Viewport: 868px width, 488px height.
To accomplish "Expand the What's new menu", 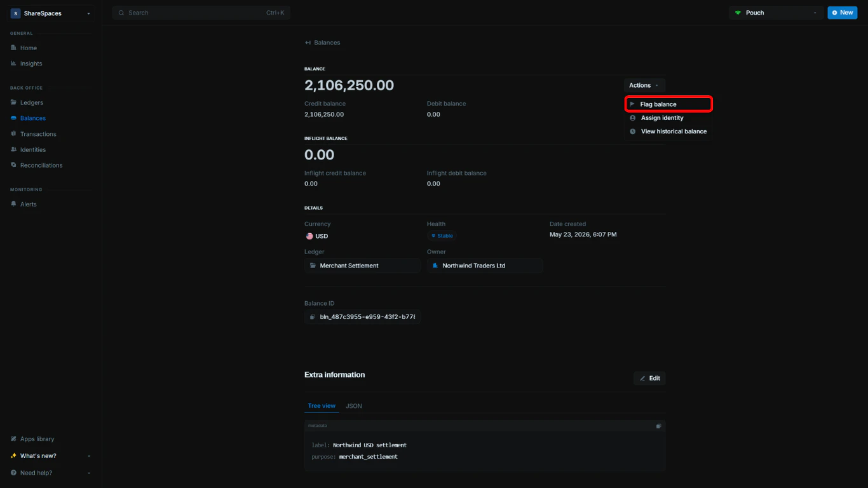I will pos(51,456).
